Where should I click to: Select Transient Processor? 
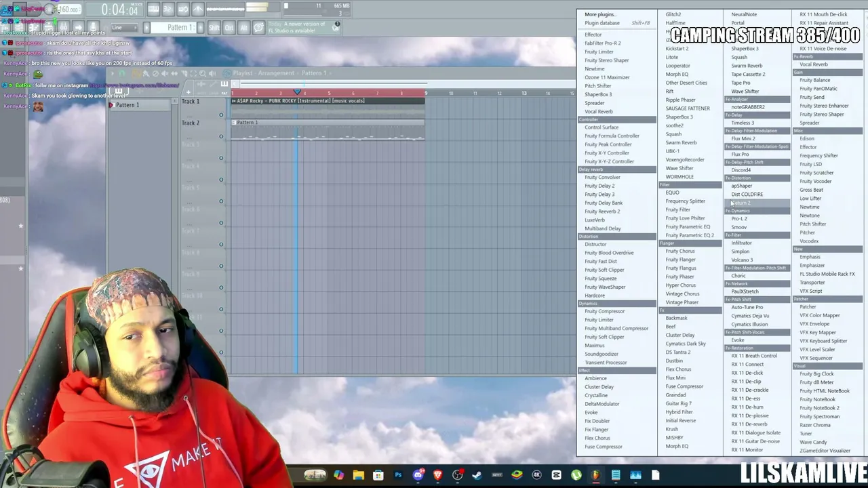point(606,363)
